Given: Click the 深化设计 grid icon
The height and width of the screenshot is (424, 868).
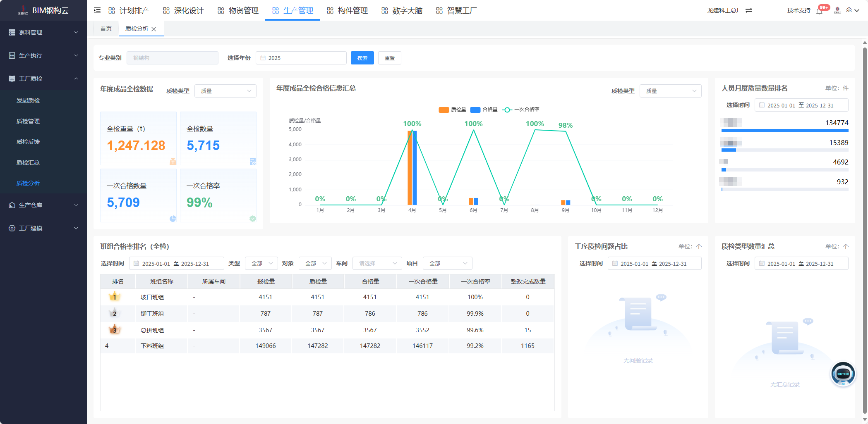Looking at the screenshot, I should coord(166,10).
